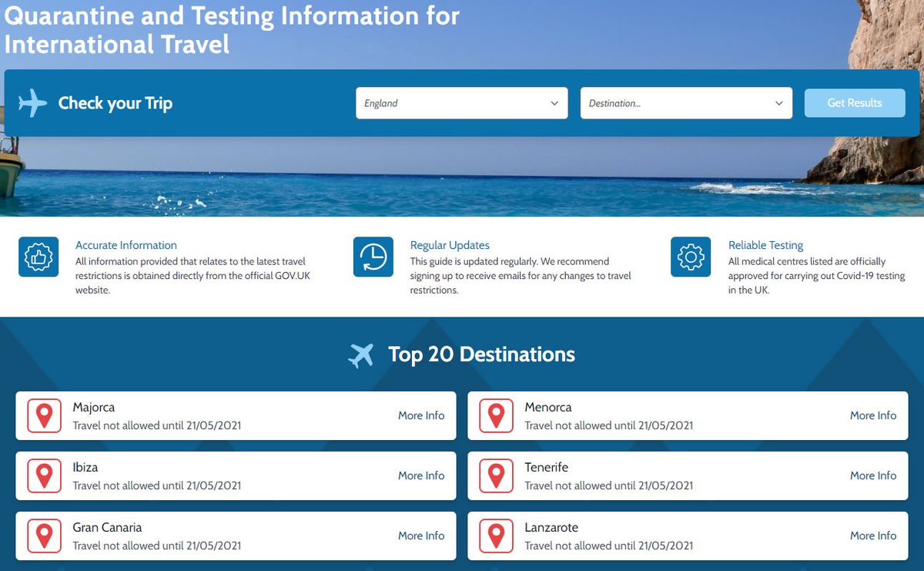Click the Ibiza location pin icon
This screenshot has height=571, width=924.
tap(45, 475)
